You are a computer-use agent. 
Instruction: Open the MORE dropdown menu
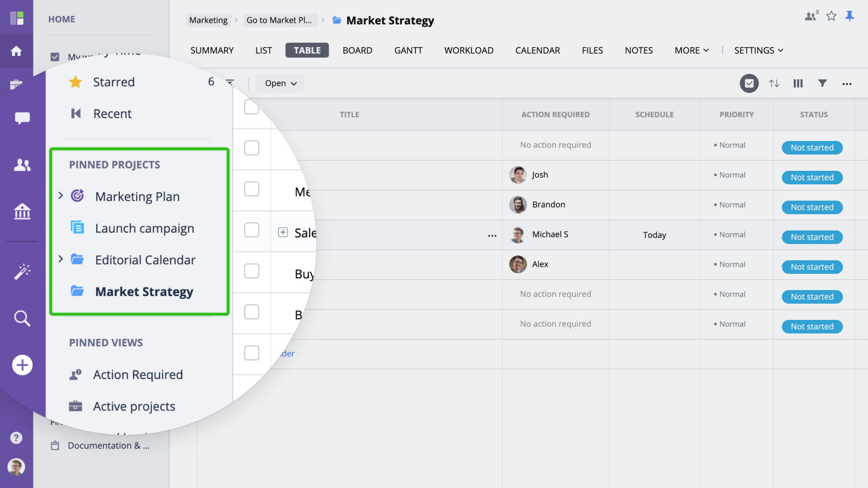pos(692,50)
